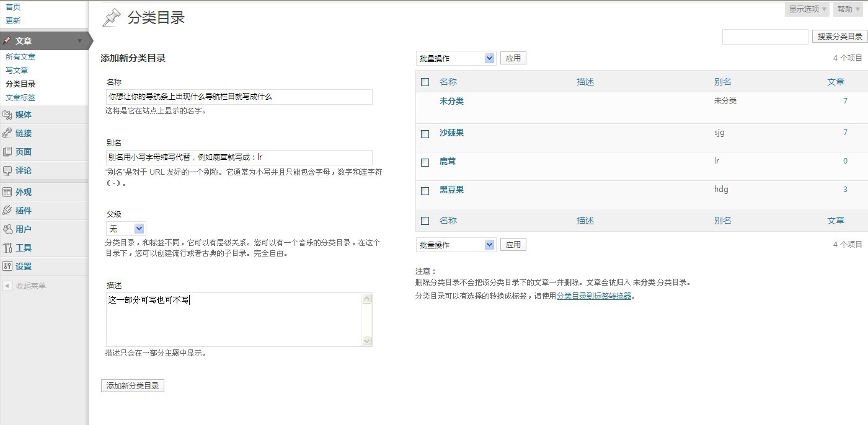This screenshot has height=425, width=868.
Task: Open 所有文章 in the sidebar submenu
Action: coord(20,57)
